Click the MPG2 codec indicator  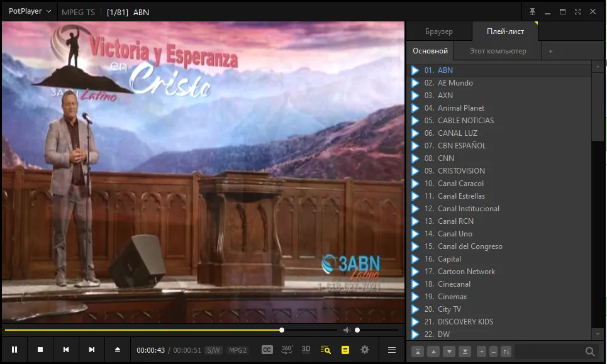pyautogui.click(x=238, y=350)
